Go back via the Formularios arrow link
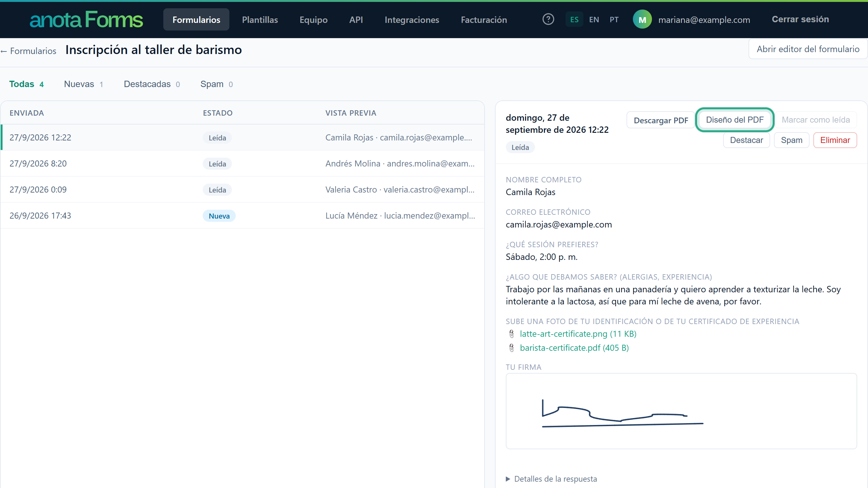The image size is (868, 488). [28, 51]
